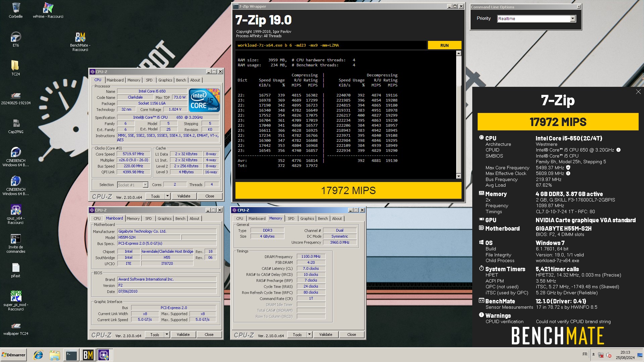The image size is (644, 362).
Task: Open file explorer from taskbar
Action: [55, 355]
